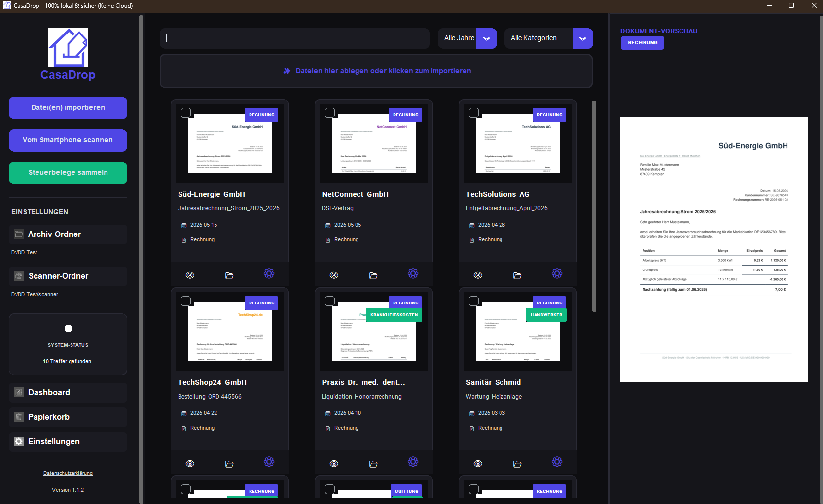Open the Alle Jahre year filter dropdown
823x504 pixels.
[467, 38]
